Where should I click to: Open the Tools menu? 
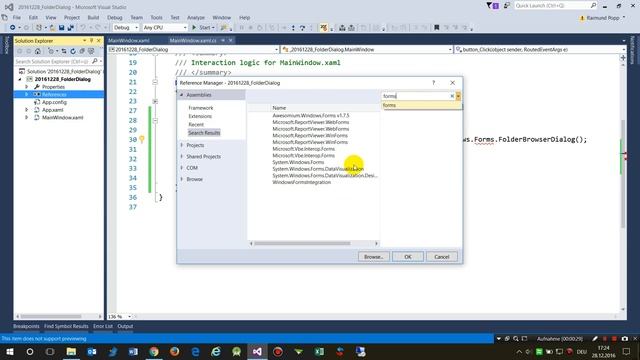click(156, 18)
